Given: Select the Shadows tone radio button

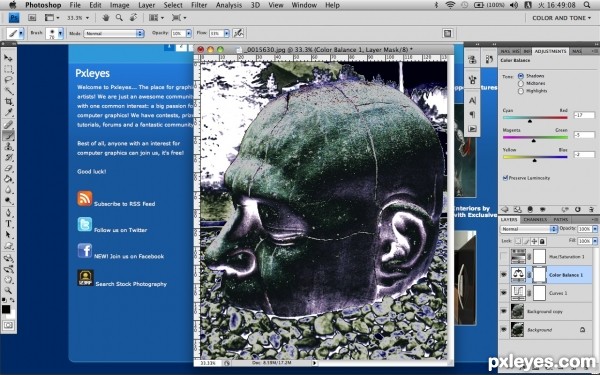Looking at the screenshot, I should tap(521, 76).
